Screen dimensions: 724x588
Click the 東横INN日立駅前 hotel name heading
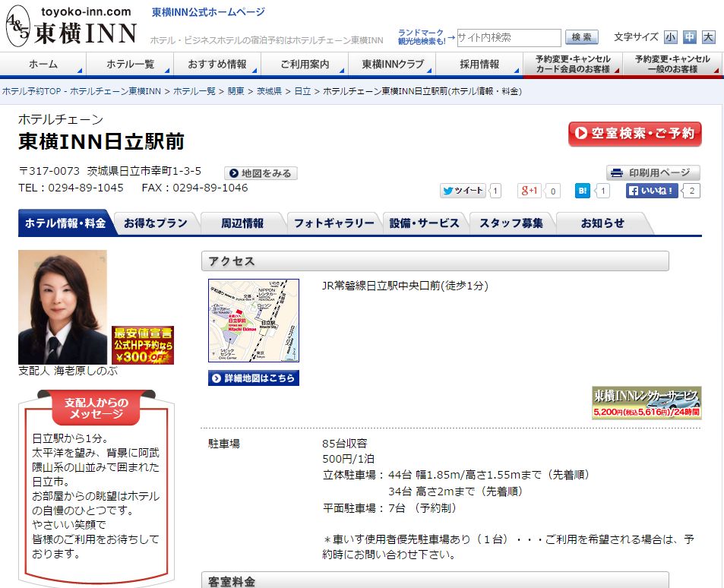[102, 141]
